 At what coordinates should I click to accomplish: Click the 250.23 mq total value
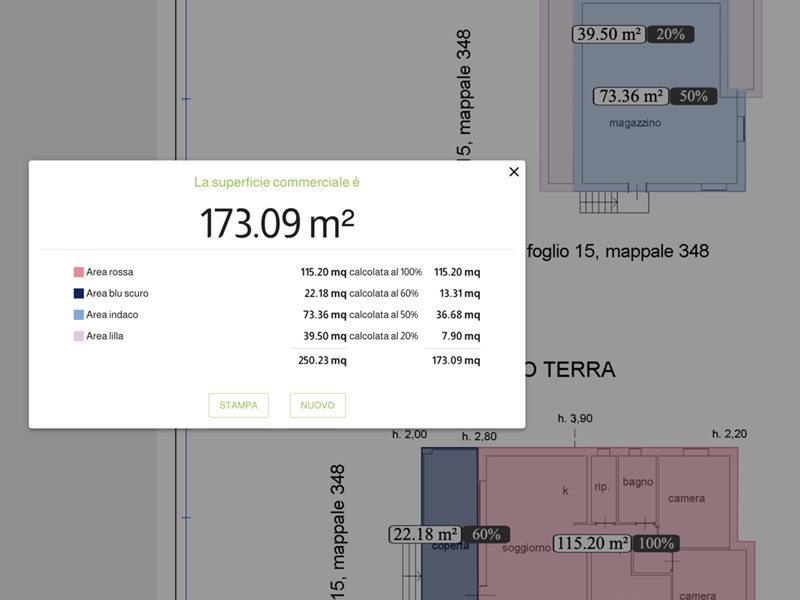324,360
